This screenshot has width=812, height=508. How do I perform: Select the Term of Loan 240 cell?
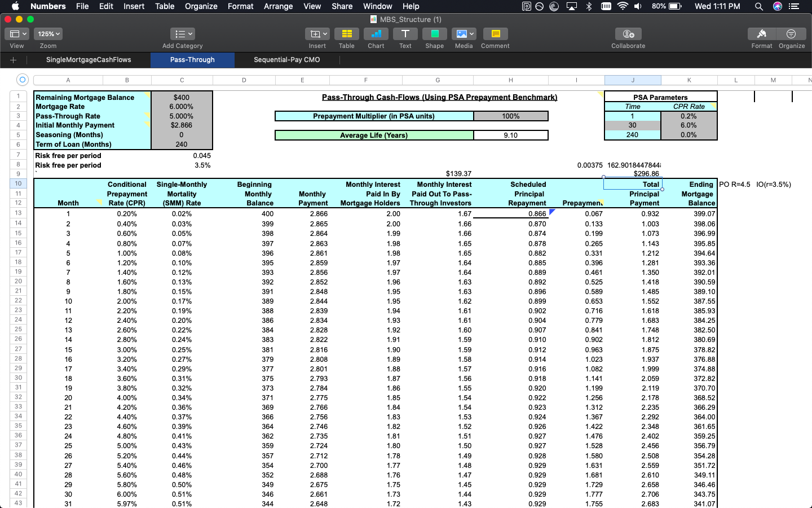pos(182,144)
